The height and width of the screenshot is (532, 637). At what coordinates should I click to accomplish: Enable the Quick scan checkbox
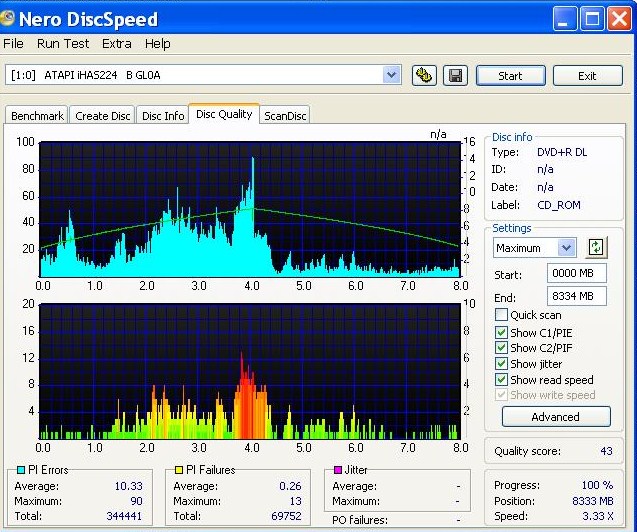click(502, 315)
